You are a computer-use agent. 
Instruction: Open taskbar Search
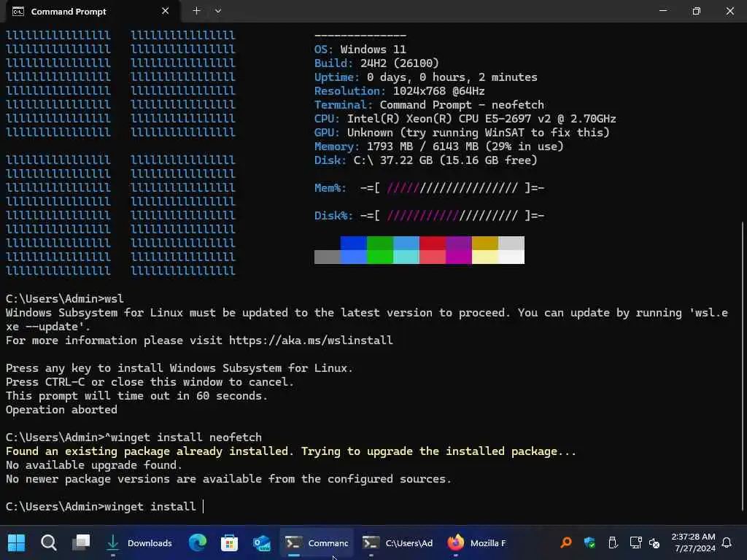(x=49, y=542)
